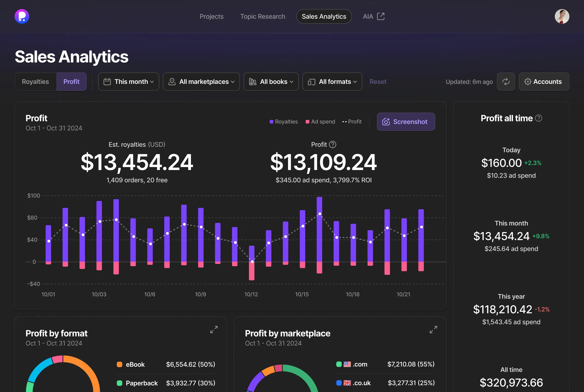Toggle Royalties series in chart legend
The height and width of the screenshot is (392, 584).
(x=284, y=121)
